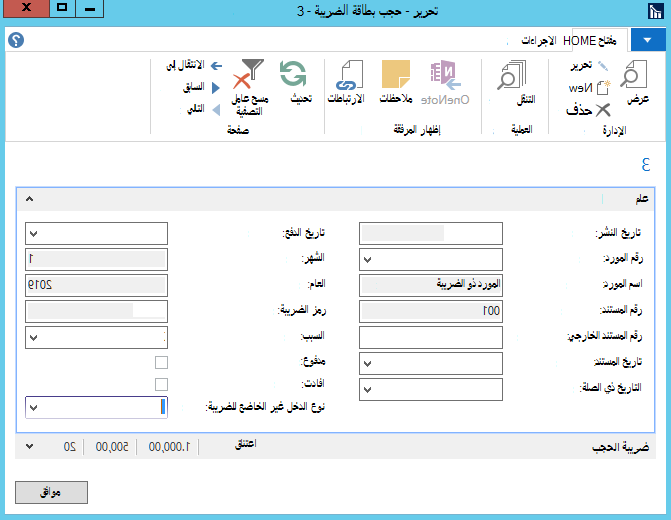Click the عرض (View) magnifier icon
This screenshot has width=671, height=520.
(634, 75)
